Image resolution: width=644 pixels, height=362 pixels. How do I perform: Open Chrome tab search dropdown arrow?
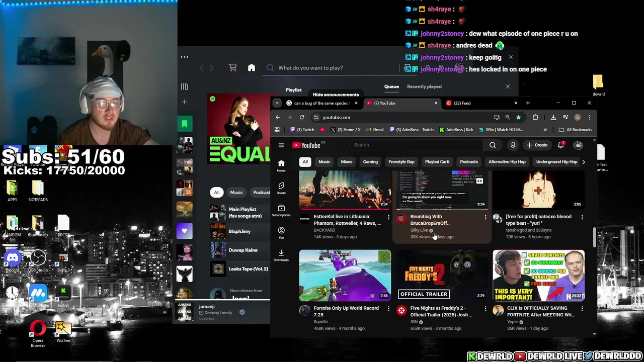(277, 103)
